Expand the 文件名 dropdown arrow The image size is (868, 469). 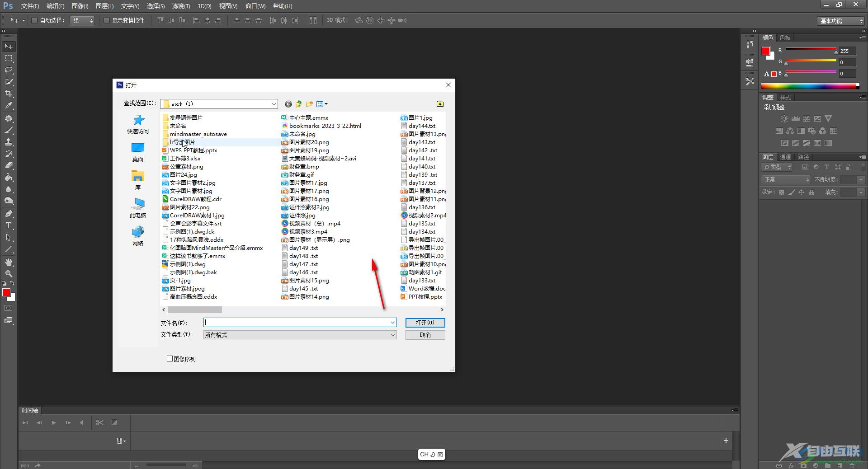pos(392,323)
